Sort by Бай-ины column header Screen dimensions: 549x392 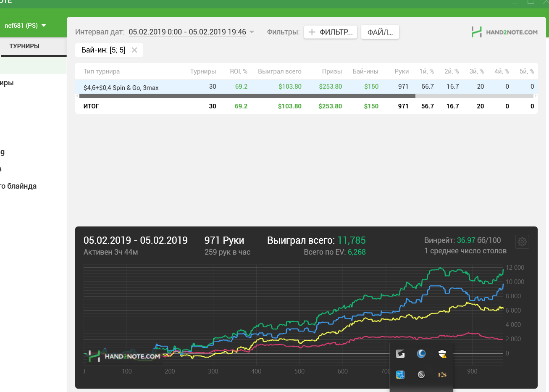pos(365,71)
